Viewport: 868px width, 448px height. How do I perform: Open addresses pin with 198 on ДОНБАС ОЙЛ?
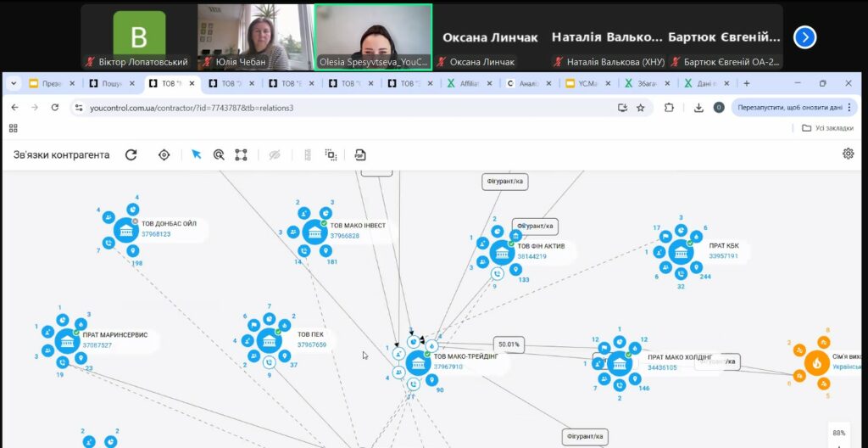click(133, 251)
